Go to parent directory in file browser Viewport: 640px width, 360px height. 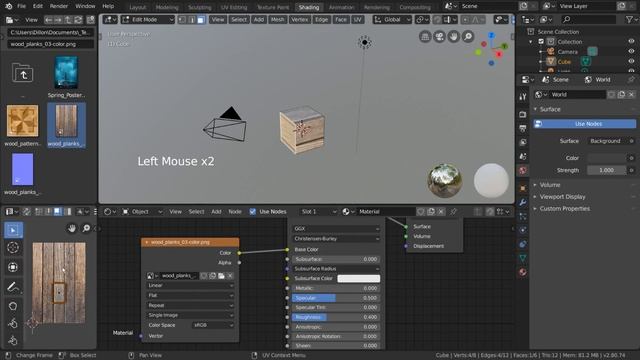tap(68, 20)
